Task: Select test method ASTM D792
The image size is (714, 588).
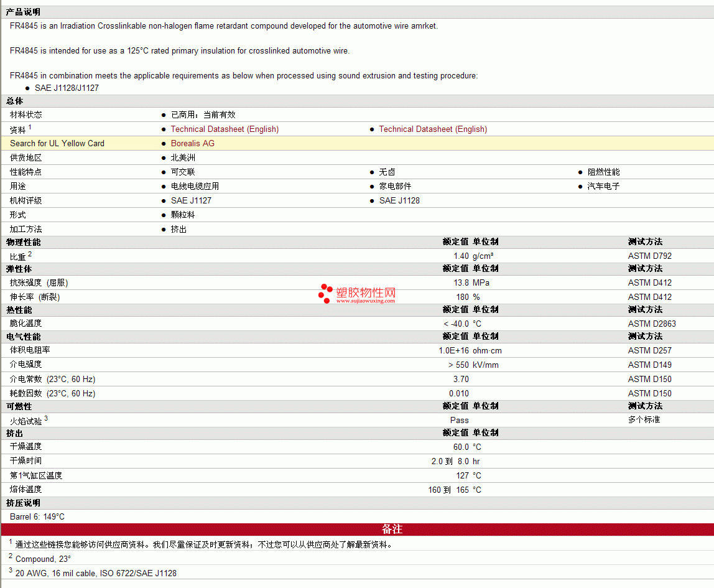Action: [x=650, y=256]
